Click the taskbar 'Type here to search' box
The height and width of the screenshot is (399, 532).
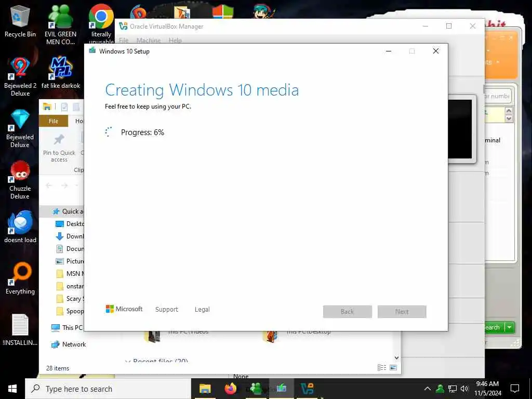pos(108,389)
